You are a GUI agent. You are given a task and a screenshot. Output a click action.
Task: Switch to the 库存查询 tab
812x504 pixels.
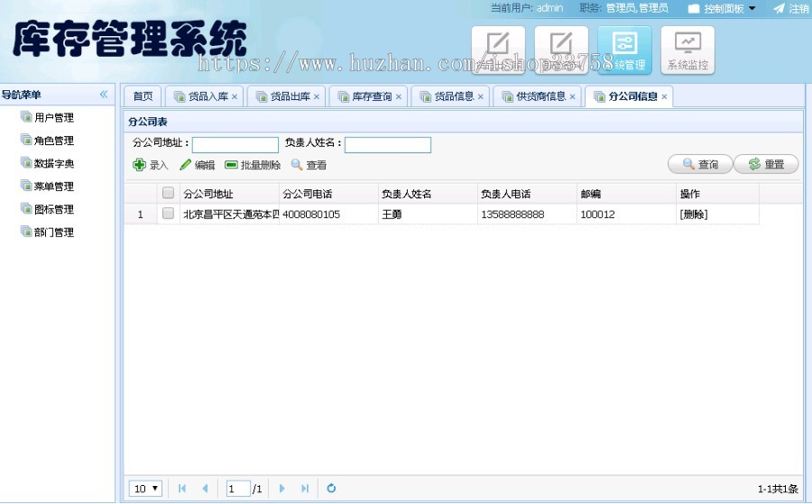tap(366, 96)
